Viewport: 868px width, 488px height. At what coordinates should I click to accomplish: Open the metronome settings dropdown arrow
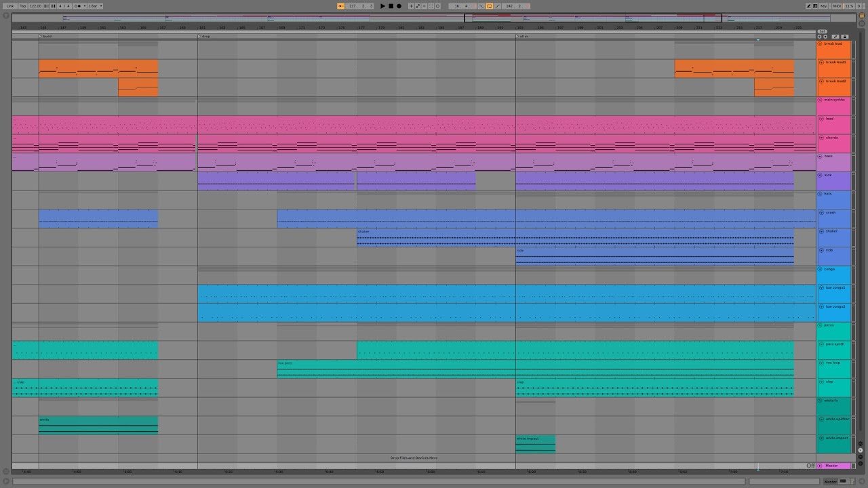point(85,6)
